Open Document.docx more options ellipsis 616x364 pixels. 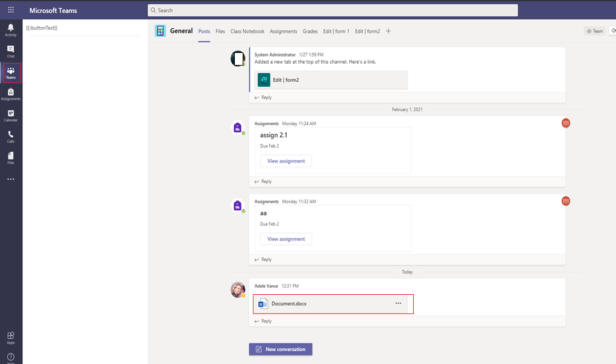(x=398, y=303)
